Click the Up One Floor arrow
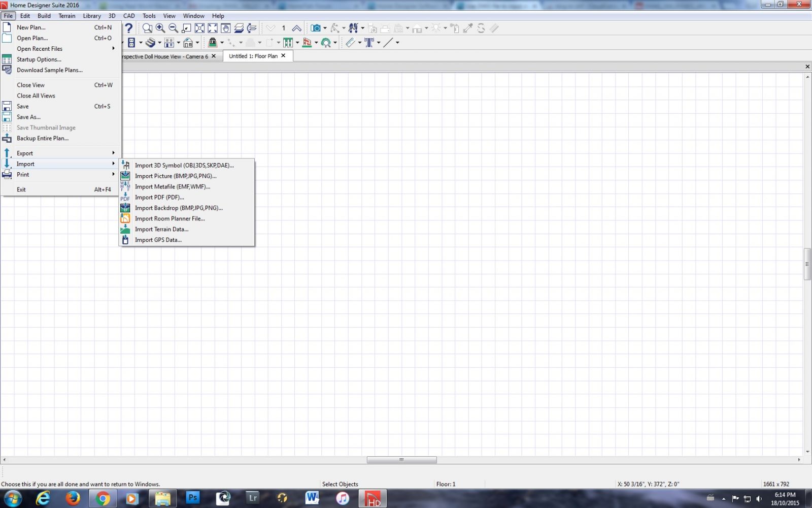The image size is (812, 508). (296, 28)
